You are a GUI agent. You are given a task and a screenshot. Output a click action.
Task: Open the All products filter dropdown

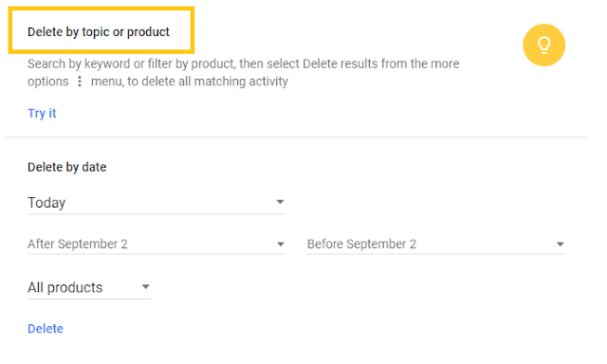89,287
